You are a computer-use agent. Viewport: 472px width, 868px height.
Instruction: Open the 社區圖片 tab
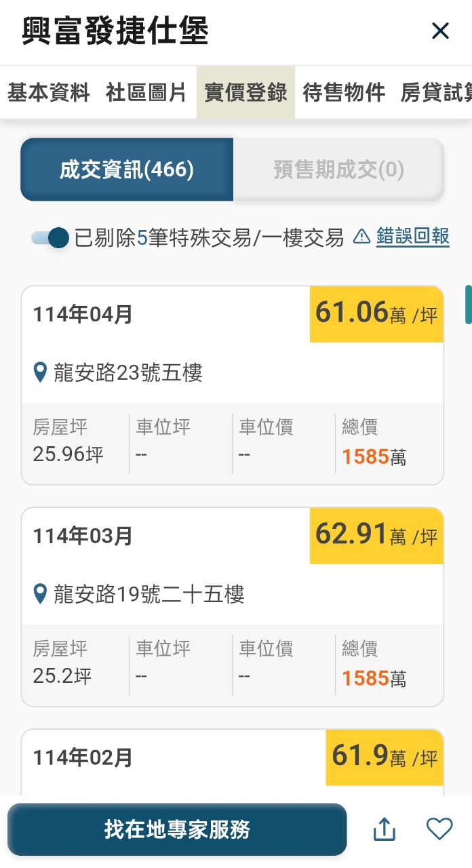(x=146, y=93)
